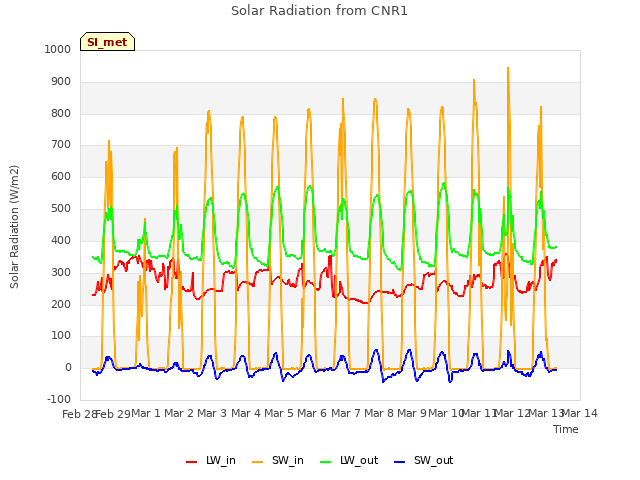The height and width of the screenshot is (480, 640).
Task: Click the SI_met annotation label
Action: pos(107,42)
